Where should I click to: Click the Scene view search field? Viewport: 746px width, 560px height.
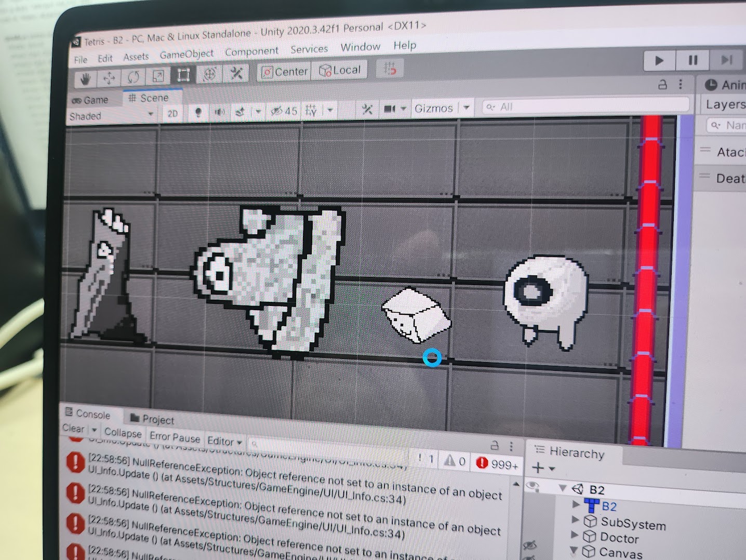coord(585,106)
